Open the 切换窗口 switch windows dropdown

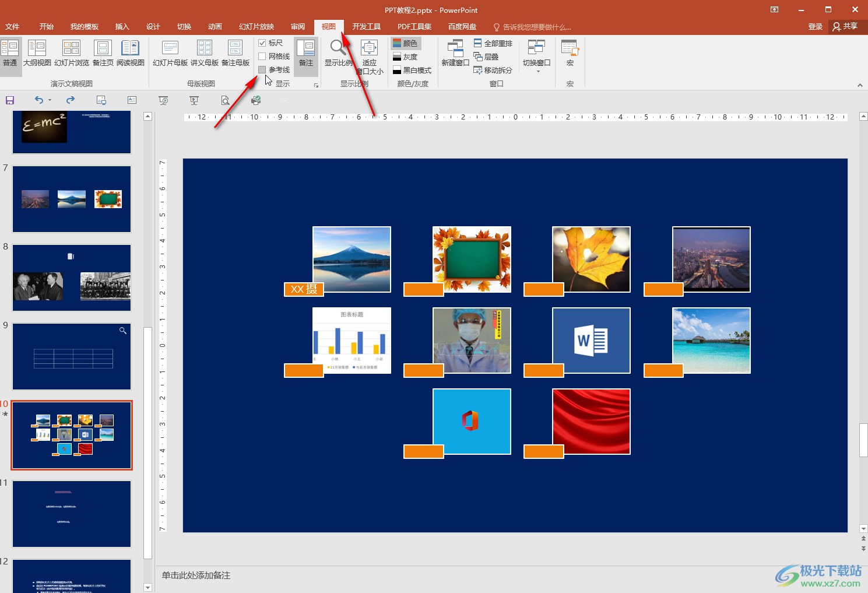coord(537,56)
